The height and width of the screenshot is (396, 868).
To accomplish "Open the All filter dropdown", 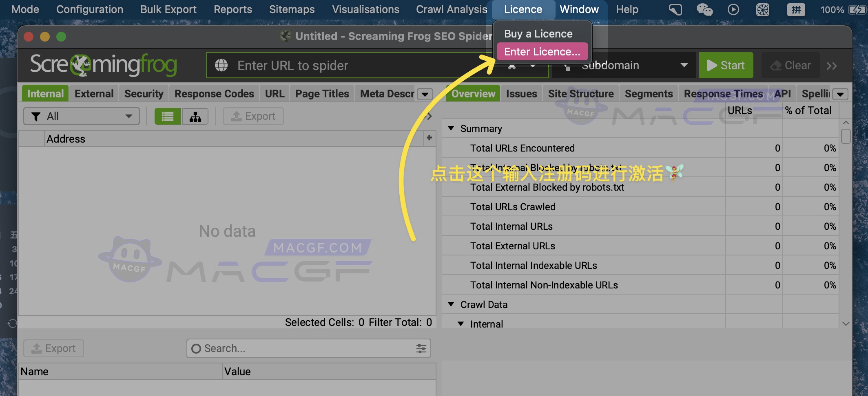I will click(82, 117).
